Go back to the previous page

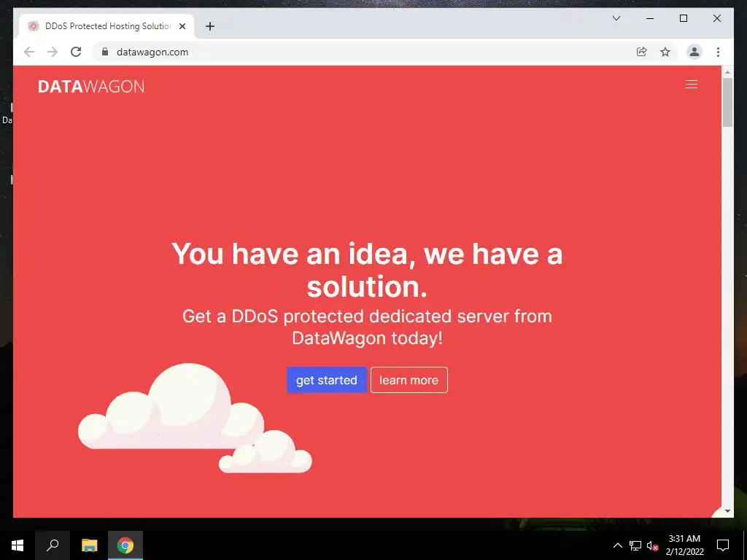tap(29, 52)
